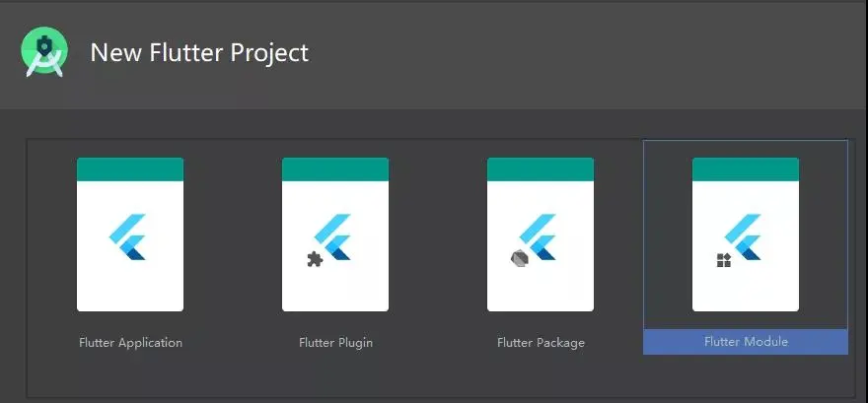868x403 pixels.
Task: Select the Flutter Application card thumbnail
Action: coord(130,235)
